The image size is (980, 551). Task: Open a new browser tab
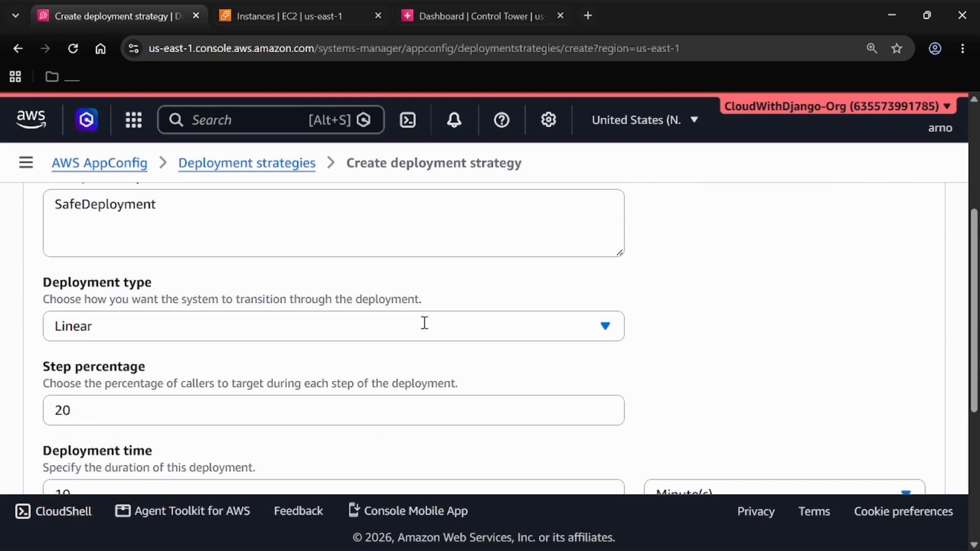click(588, 16)
